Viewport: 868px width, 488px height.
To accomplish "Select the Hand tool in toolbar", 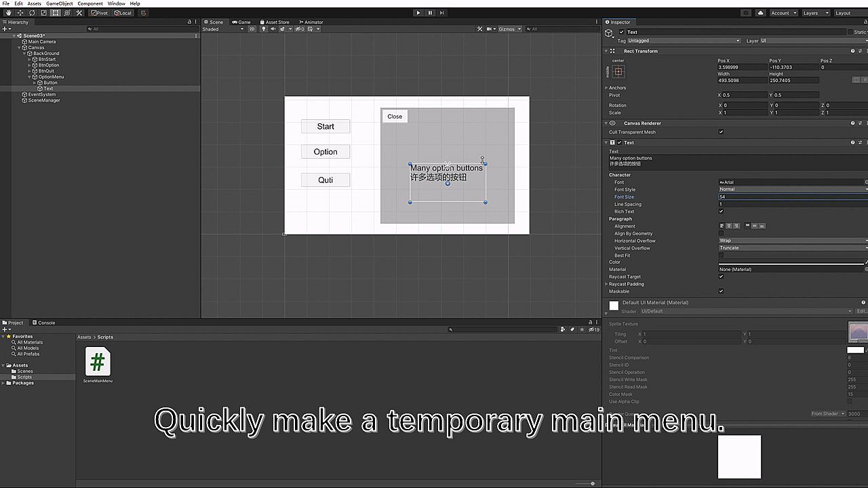I will click(7, 13).
